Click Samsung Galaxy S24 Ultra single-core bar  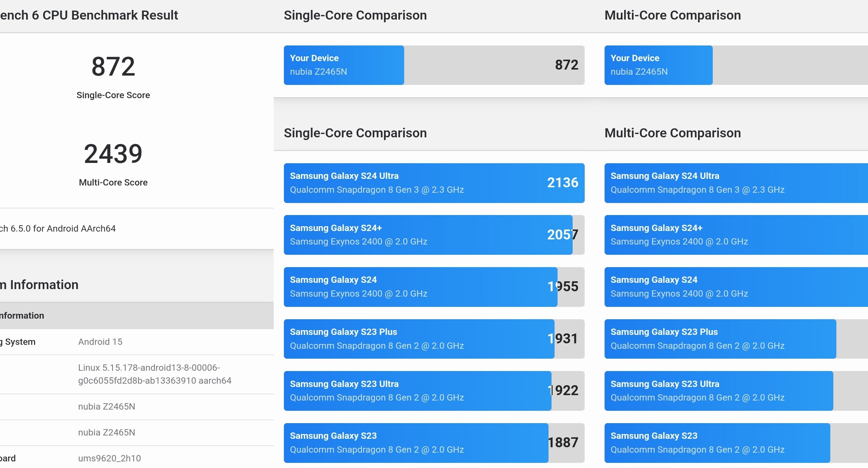(x=434, y=183)
